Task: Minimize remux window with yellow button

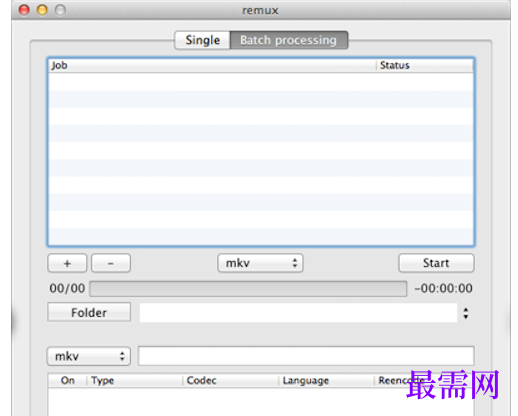Action: [42, 10]
